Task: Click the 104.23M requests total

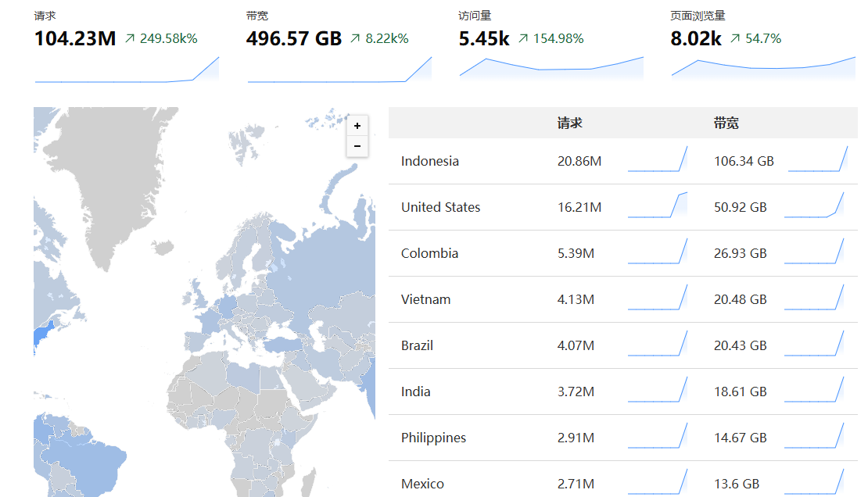Action: pos(75,38)
